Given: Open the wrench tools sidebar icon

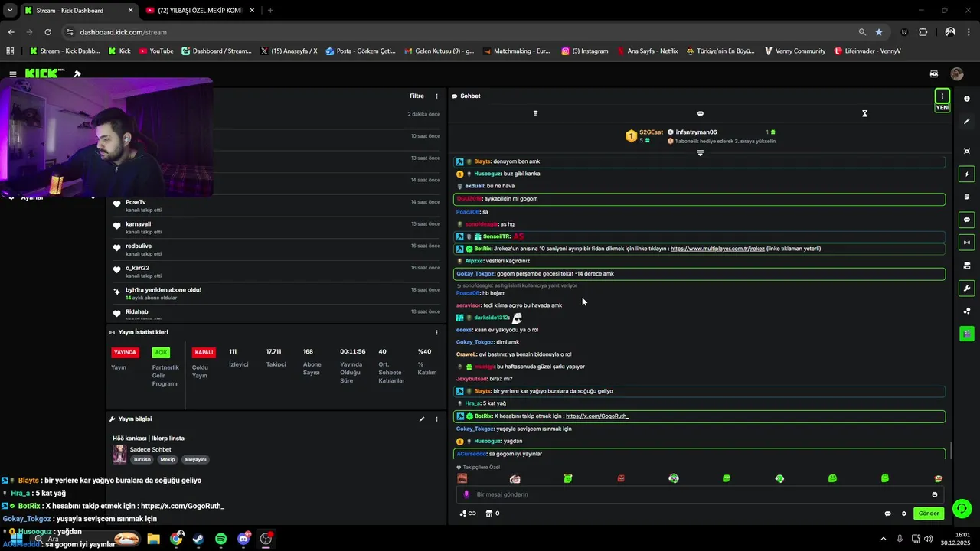Looking at the screenshot, I should [967, 289].
